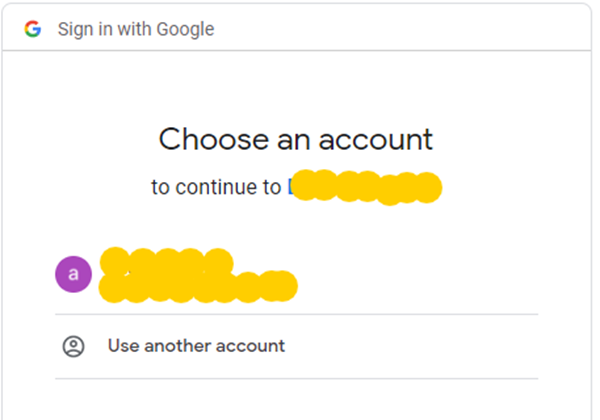Click the hidden email under the account name

(x=198, y=286)
